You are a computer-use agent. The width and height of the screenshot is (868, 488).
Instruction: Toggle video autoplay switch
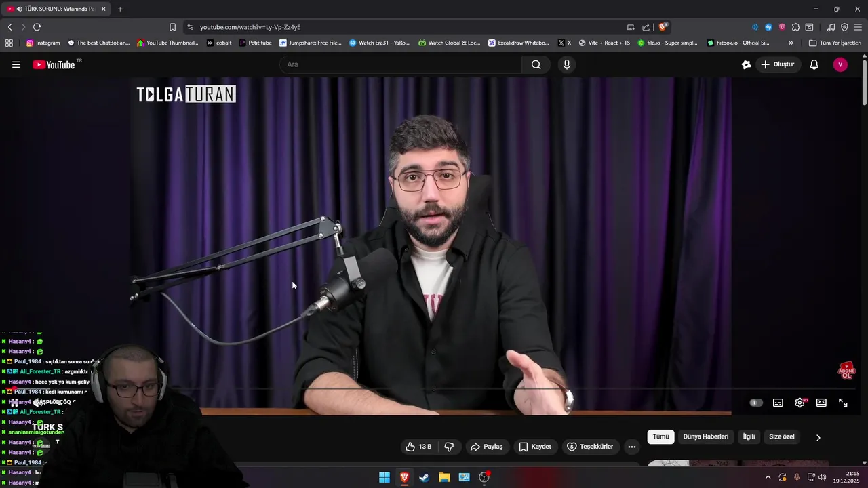coord(755,403)
